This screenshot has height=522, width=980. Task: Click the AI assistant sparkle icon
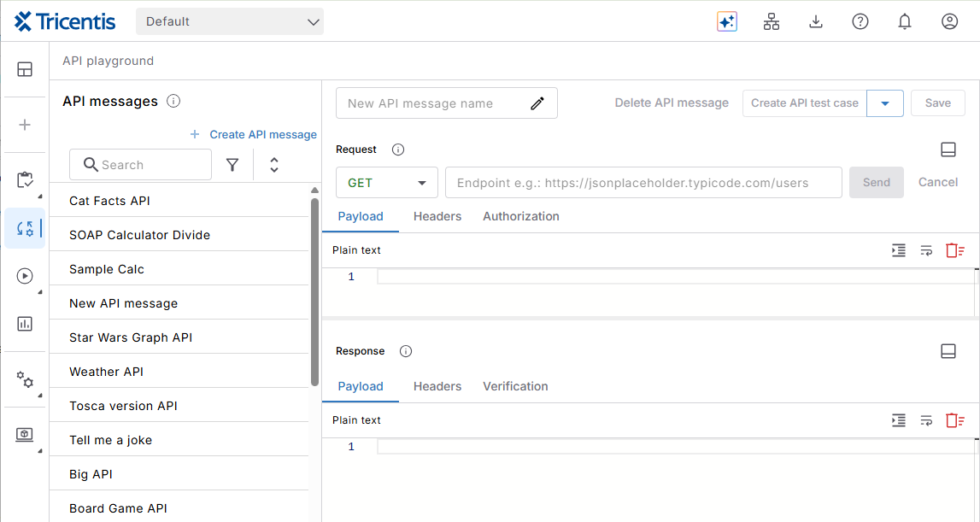727,22
